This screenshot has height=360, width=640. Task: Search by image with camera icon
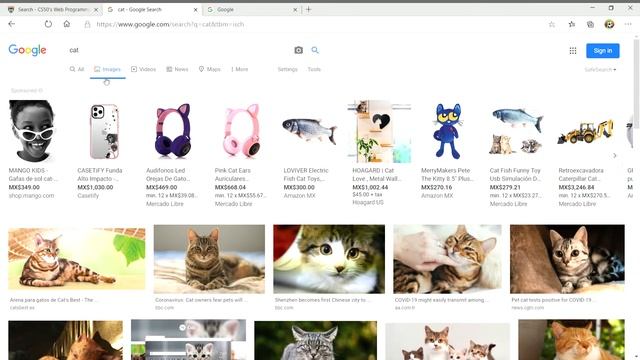[298, 50]
